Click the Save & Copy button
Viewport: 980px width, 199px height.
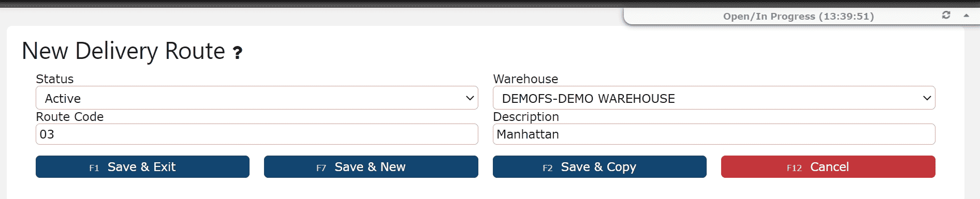coord(599,167)
